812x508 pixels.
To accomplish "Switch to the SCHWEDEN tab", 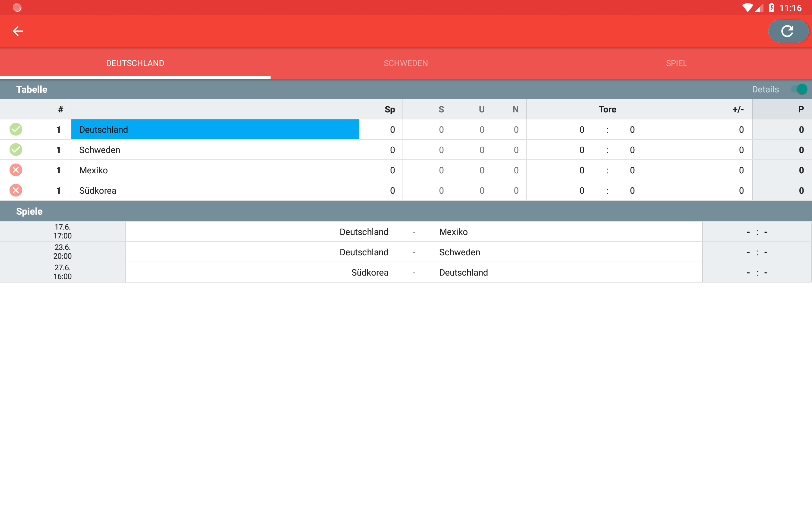I will [x=406, y=63].
